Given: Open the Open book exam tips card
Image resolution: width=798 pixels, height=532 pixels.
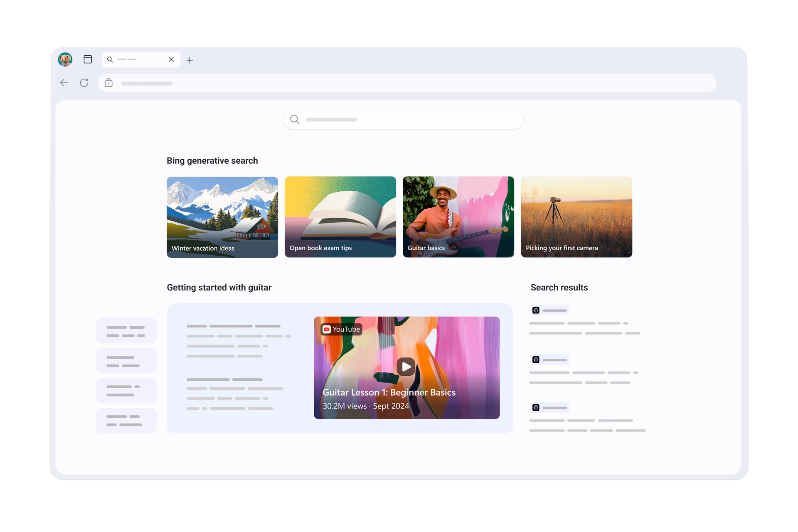Looking at the screenshot, I should pos(340,217).
